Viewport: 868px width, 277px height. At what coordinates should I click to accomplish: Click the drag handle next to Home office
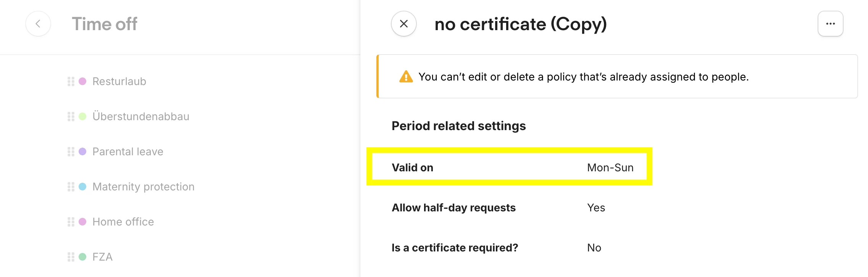[x=71, y=222]
